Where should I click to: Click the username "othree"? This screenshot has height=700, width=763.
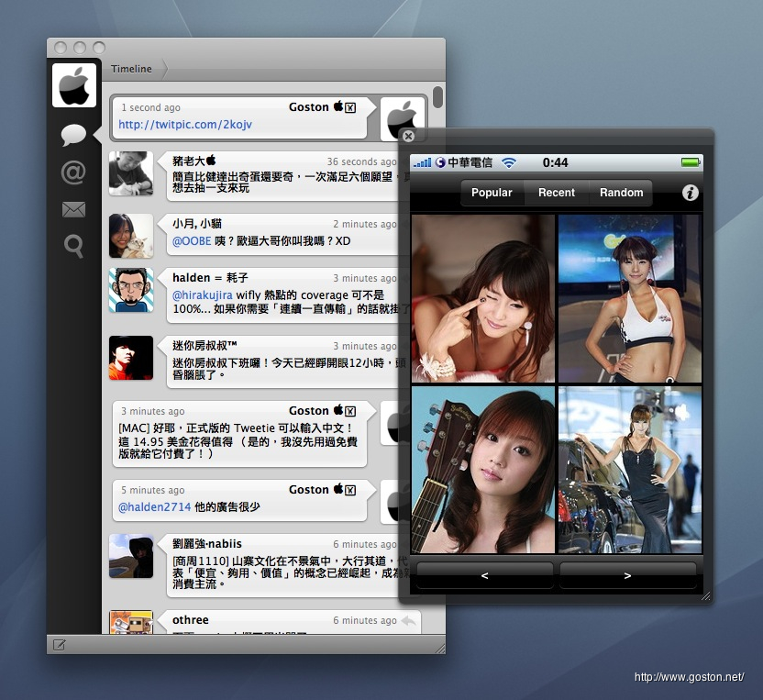[190, 620]
